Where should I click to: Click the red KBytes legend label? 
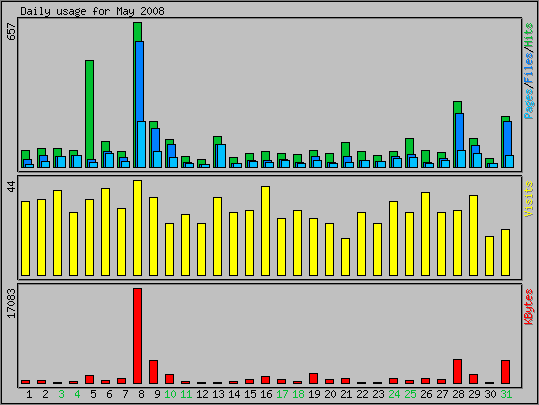click(529, 307)
